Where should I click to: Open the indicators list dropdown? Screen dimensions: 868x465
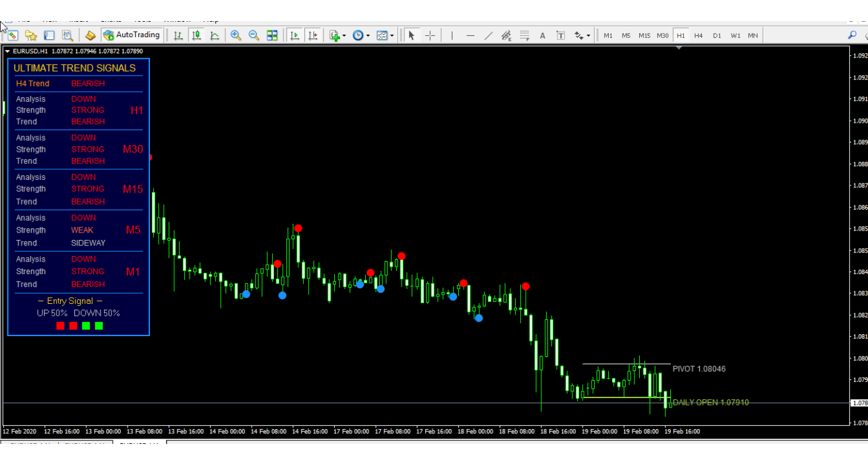[337, 35]
